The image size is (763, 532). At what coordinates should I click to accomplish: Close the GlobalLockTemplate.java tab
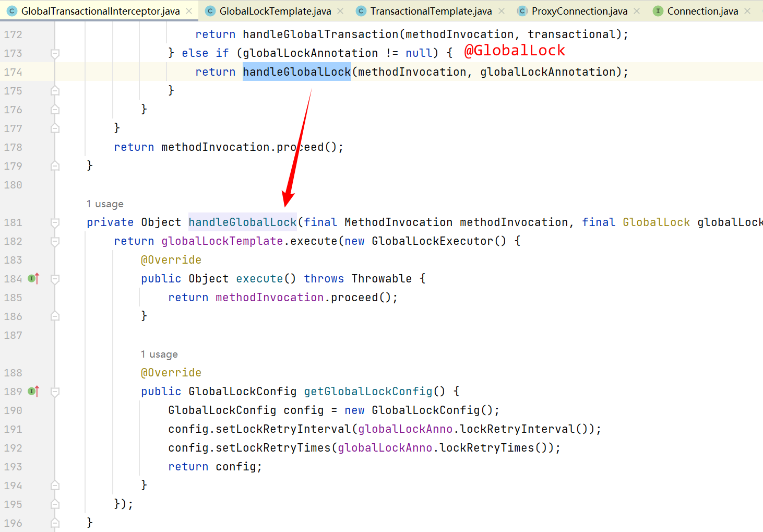point(340,11)
